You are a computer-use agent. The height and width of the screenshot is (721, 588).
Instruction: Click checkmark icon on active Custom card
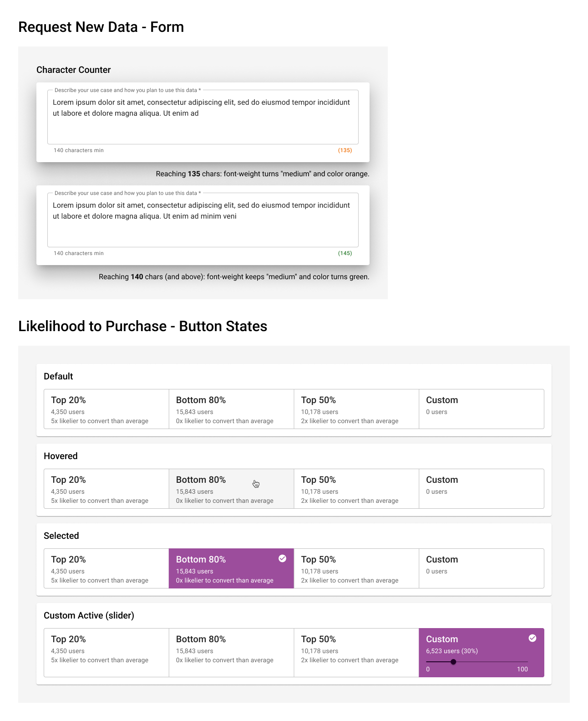pos(532,638)
